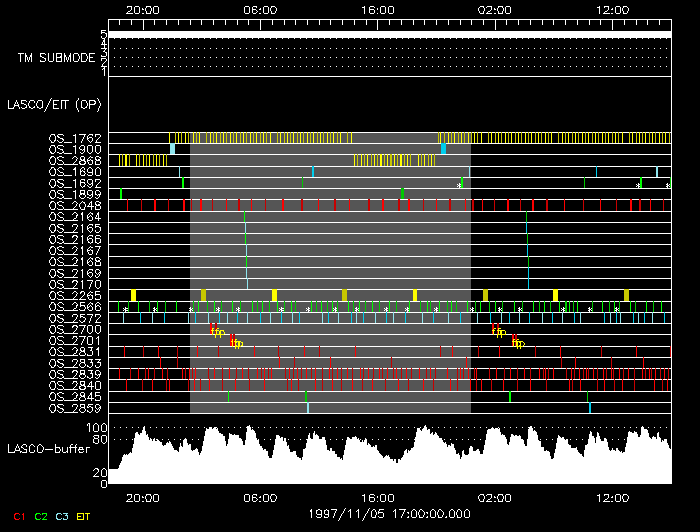Click the cyan marker in OS_2859 row right side
Screen dimensions: 700x532
[x=590, y=408]
